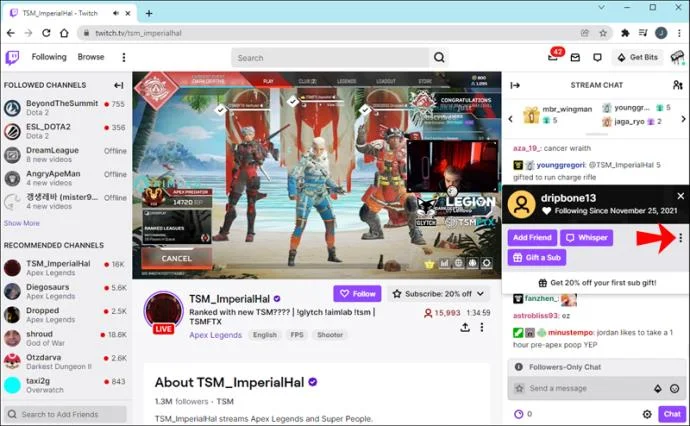This screenshot has width=690, height=426.
Task: Open the chat community users list icon
Action: [x=678, y=85]
